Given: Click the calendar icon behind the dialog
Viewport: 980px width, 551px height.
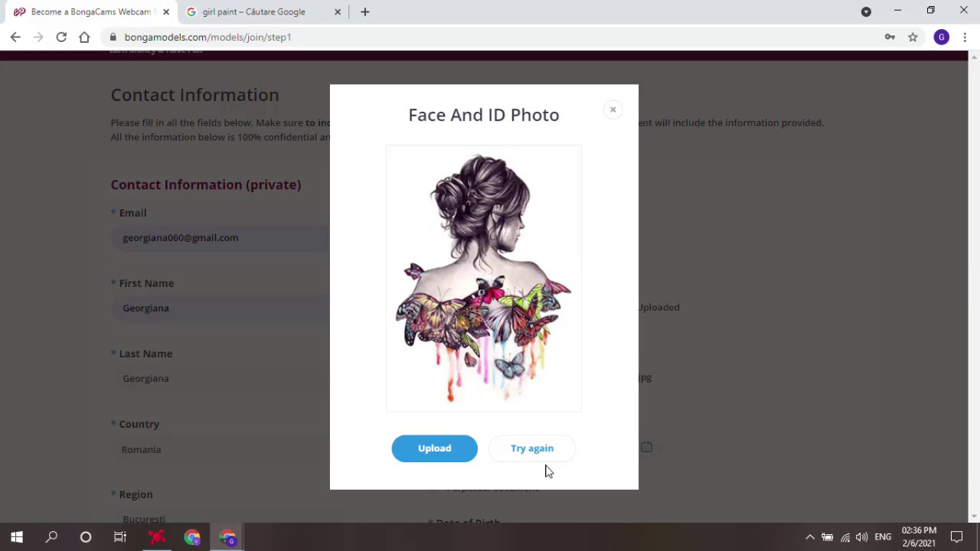Looking at the screenshot, I should [x=647, y=447].
